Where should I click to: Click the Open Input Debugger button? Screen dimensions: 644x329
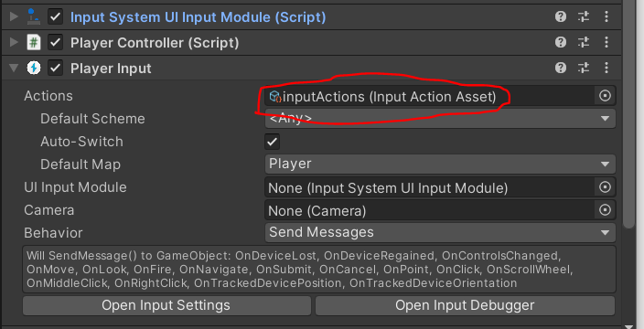[465, 305]
